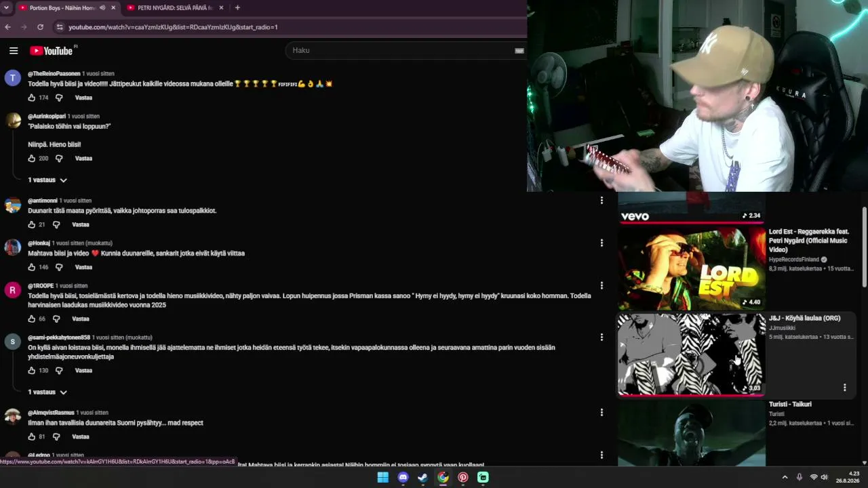The image size is (868, 488).
Task: Click the address bar URL
Action: coord(173,27)
